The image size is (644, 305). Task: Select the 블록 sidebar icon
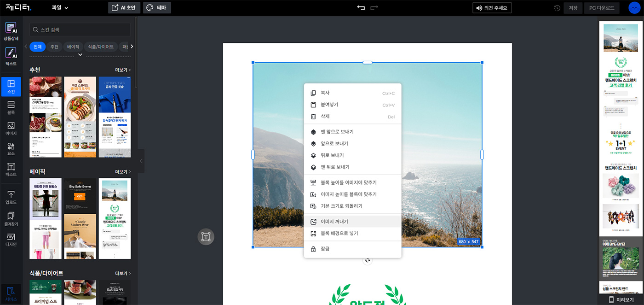pyautogui.click(x=11, y=108)
